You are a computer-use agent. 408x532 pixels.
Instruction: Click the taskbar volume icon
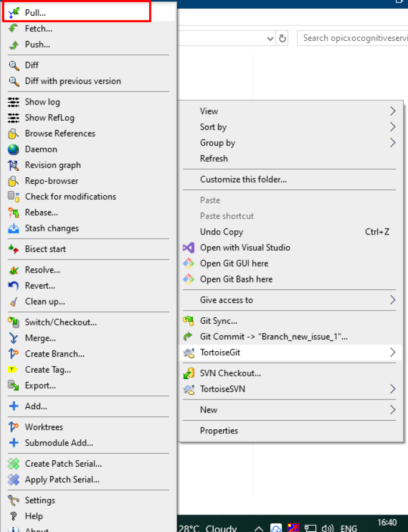328,528
